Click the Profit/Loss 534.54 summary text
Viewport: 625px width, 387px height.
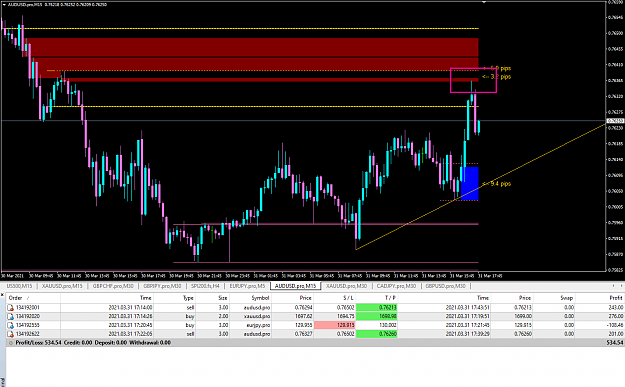point(38,343)
